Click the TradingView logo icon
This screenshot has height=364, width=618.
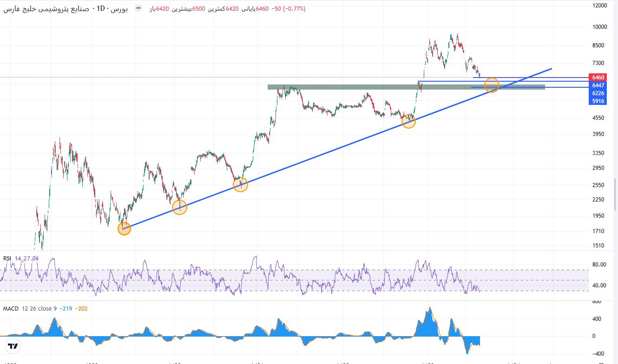tap(13, 346)
